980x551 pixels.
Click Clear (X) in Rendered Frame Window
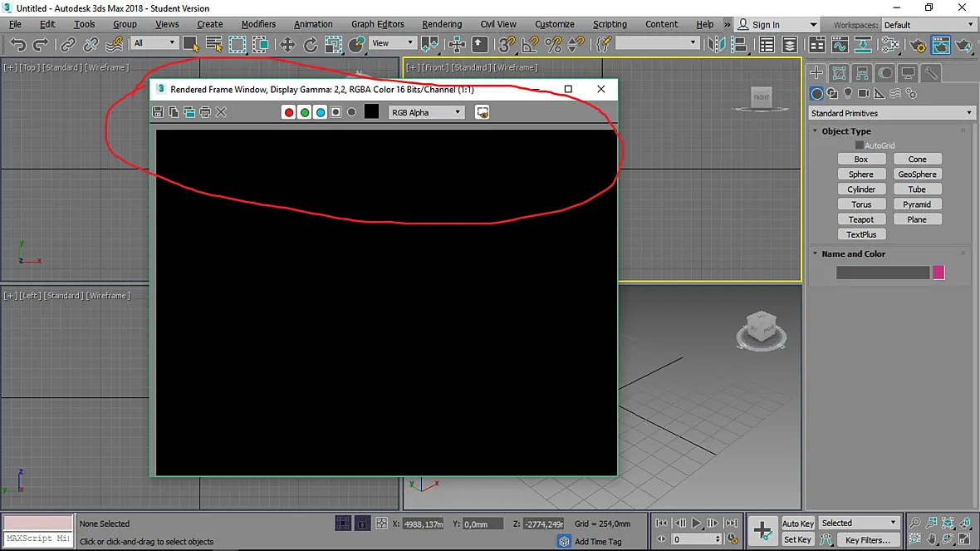point(221,112)
